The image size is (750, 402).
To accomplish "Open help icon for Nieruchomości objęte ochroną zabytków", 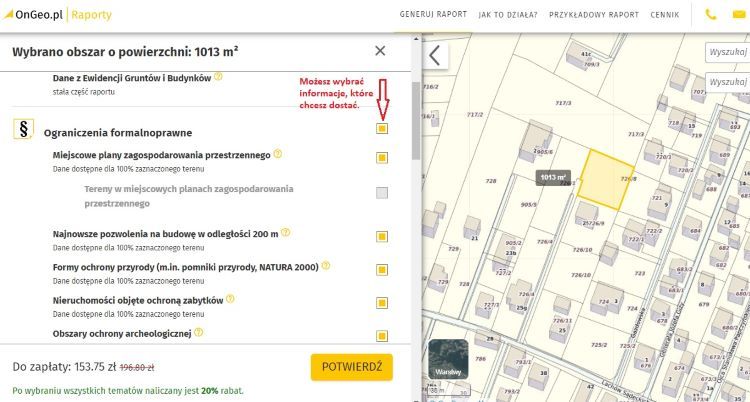I will [231, 299].
